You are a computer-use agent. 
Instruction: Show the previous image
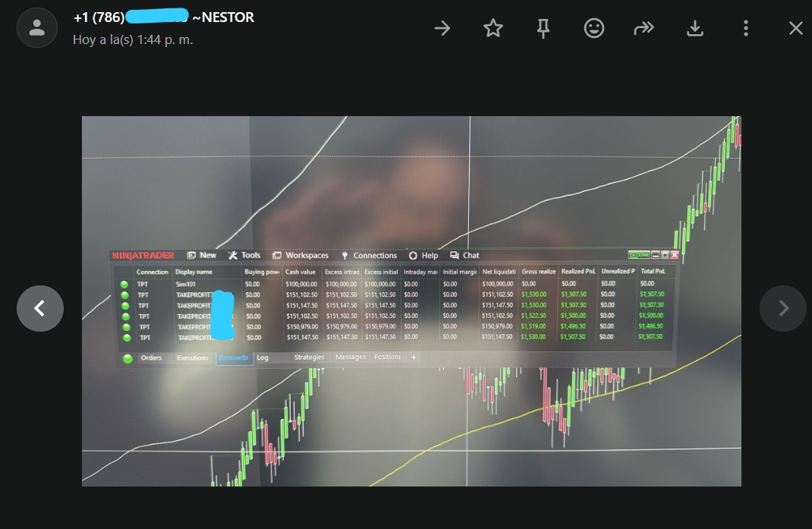click(x=39, y=308)
